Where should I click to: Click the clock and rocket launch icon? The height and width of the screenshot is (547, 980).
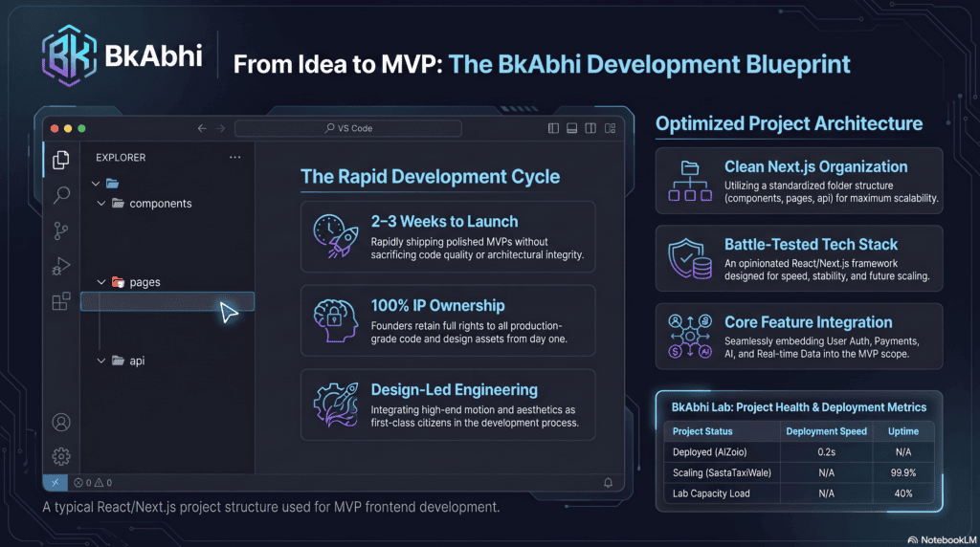(336, 236)
